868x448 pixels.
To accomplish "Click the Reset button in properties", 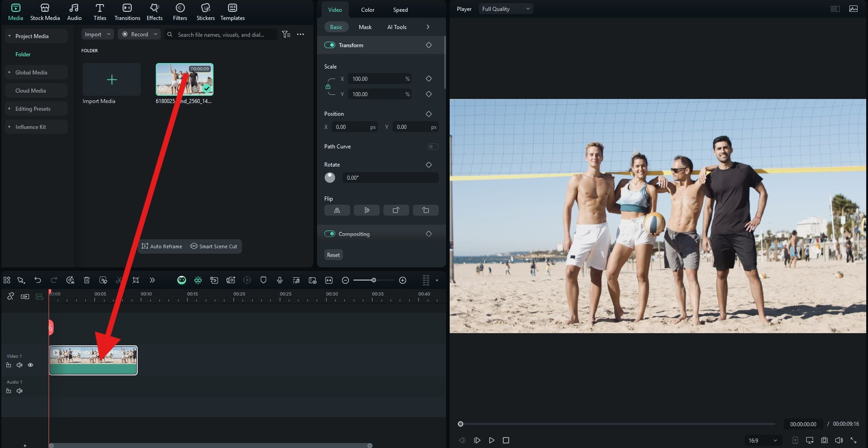I will (333, 255).
